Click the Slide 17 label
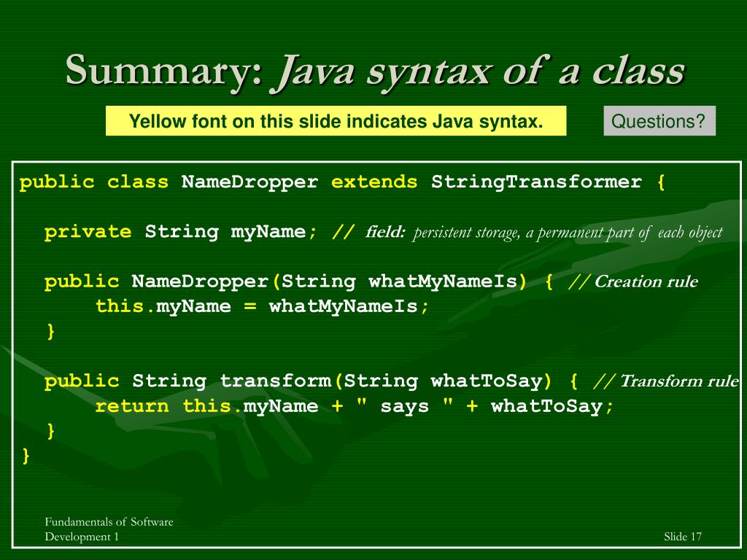The height and width of the screenshot is (560, 747). pos(683,537)
